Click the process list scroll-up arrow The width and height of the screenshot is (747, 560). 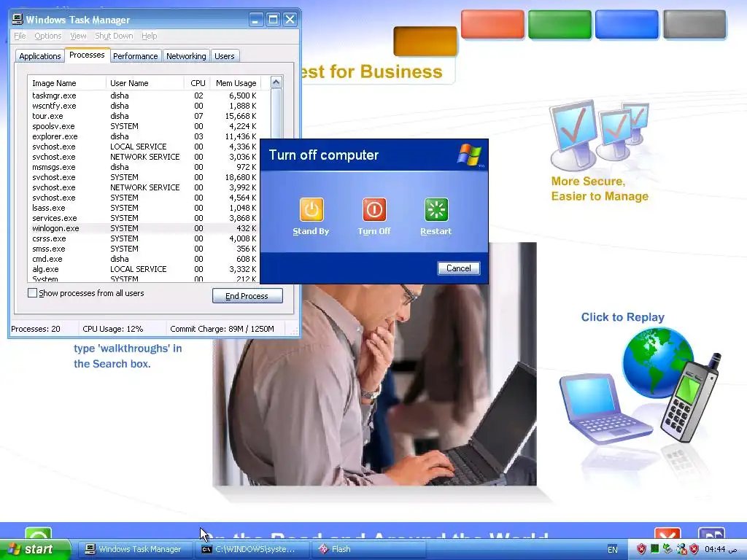click(x=276, y=82)
